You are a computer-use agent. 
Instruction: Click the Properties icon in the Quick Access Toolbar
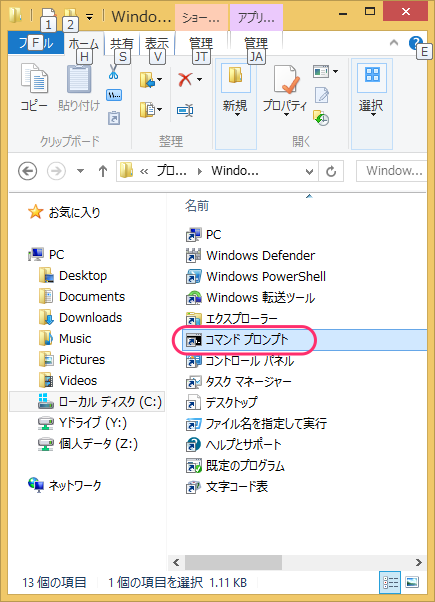(x=48, y=15)
